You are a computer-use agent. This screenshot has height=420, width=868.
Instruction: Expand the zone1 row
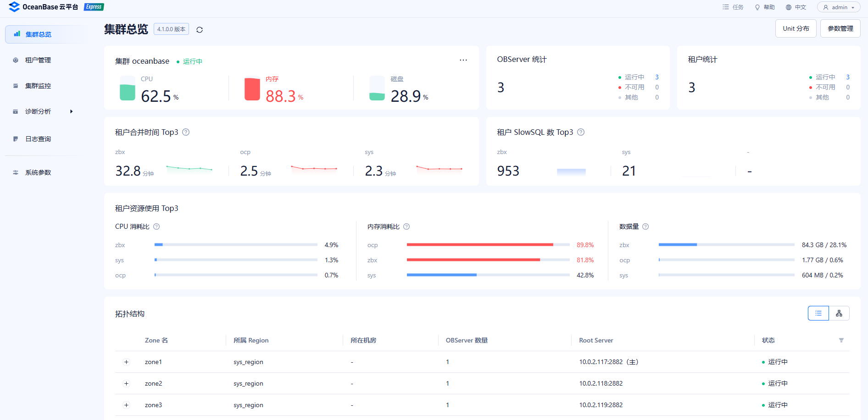127,362
